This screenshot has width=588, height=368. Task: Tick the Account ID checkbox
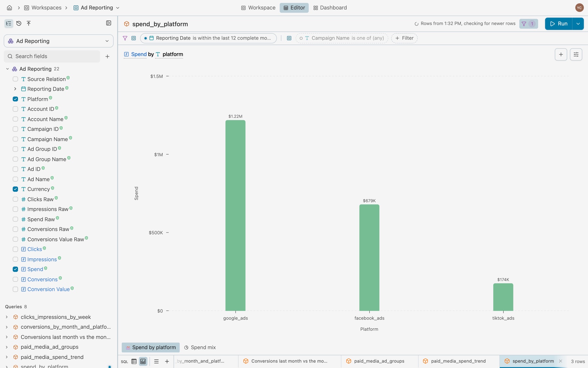pos(15,109)
